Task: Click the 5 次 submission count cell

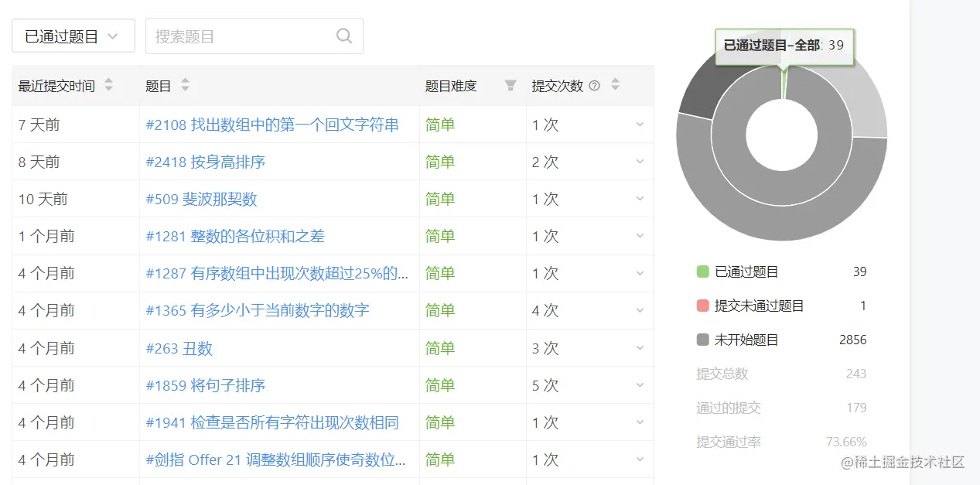Action: click(x=545, y=385)
